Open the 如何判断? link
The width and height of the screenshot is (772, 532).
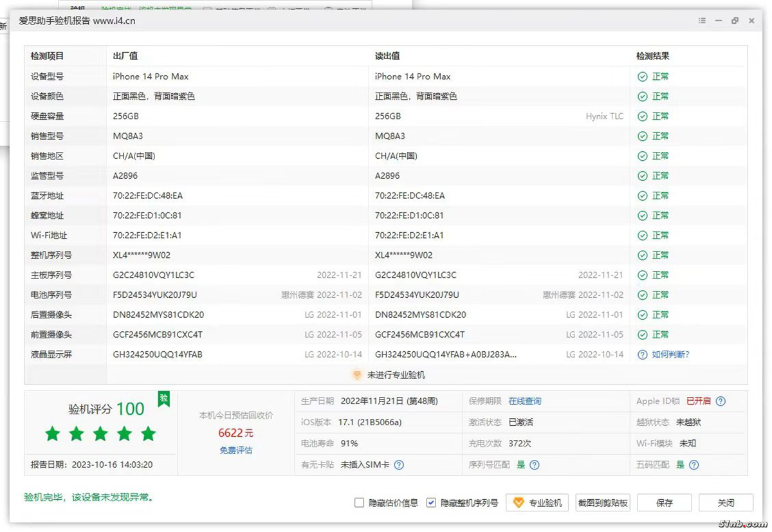[670, 355]
